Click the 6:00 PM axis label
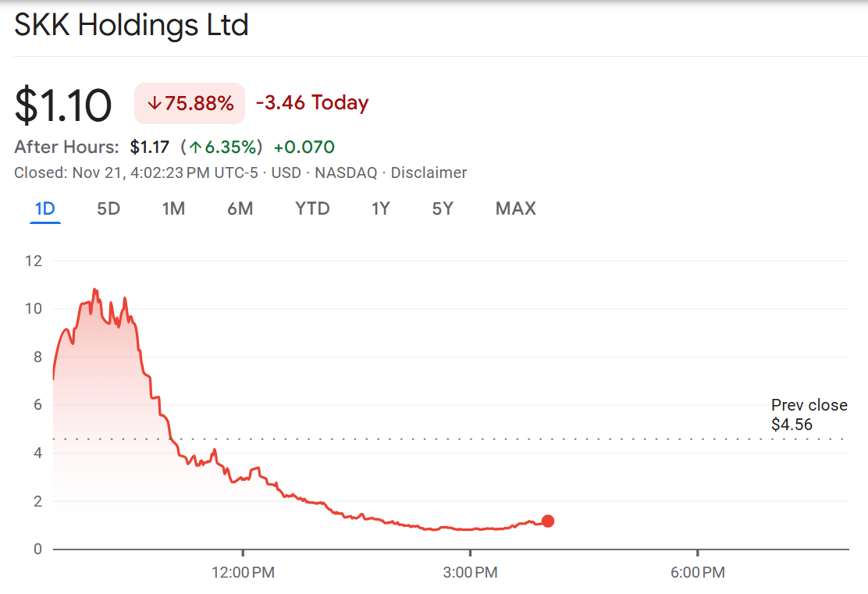This screenshot has width=868, height=594. point(698,572)
